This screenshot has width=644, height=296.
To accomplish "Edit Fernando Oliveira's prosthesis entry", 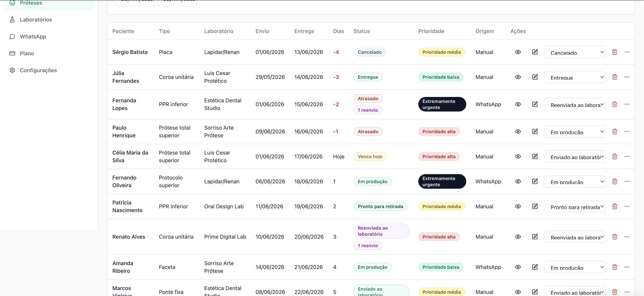I will (535, 181).
